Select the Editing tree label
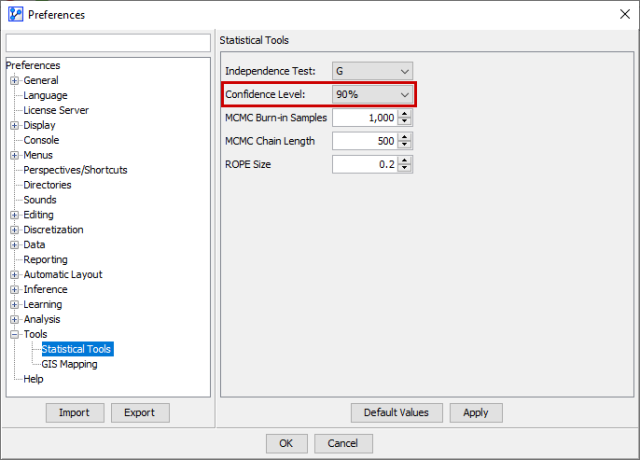Viewport: 640px width, 460px height. 38,215
